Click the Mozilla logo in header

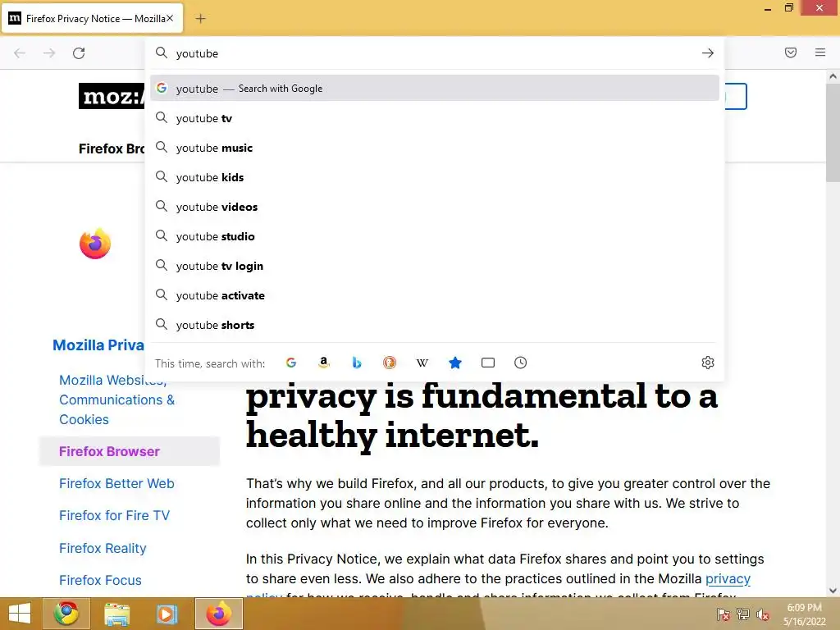(112, 96)
